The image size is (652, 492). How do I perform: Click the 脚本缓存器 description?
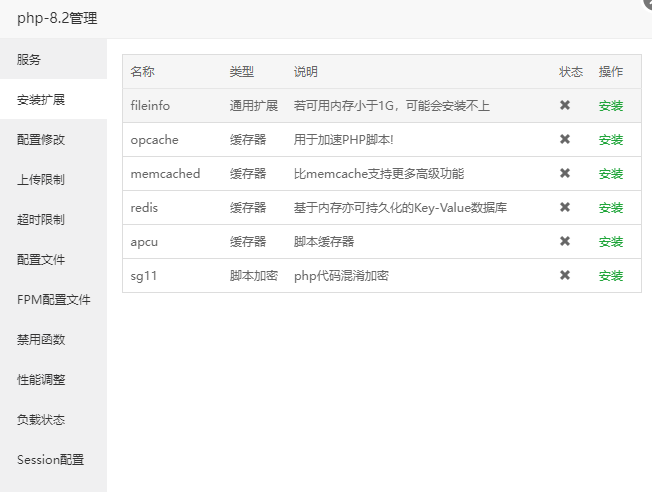(324, 242)
